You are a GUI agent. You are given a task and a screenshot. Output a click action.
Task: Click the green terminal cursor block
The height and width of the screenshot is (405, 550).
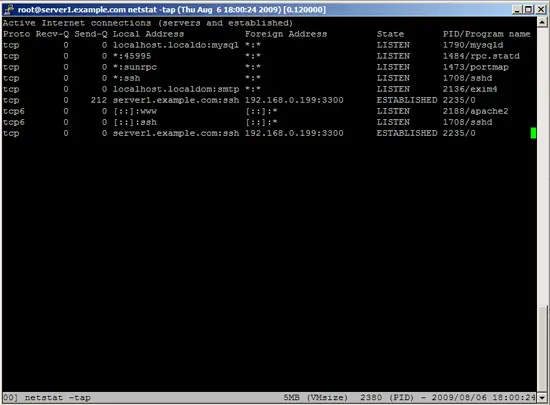click(x=533, y=133)
